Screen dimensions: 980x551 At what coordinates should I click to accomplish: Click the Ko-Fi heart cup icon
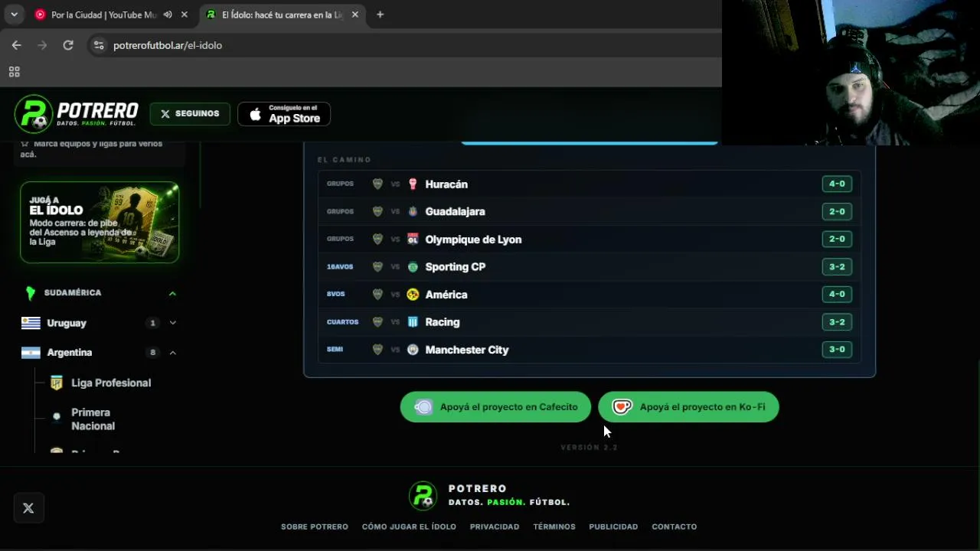pyautogui.click(x=622, y=407)
